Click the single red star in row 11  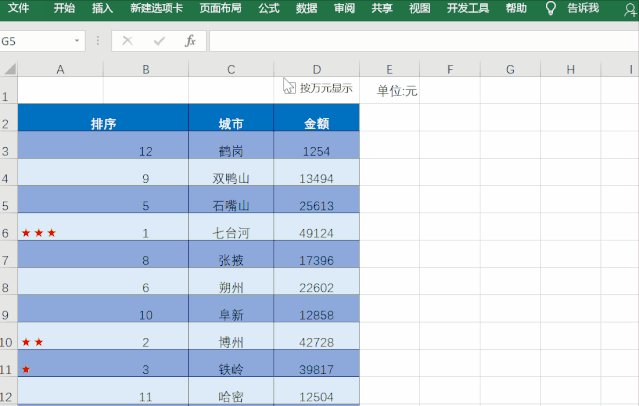(26, 369)
